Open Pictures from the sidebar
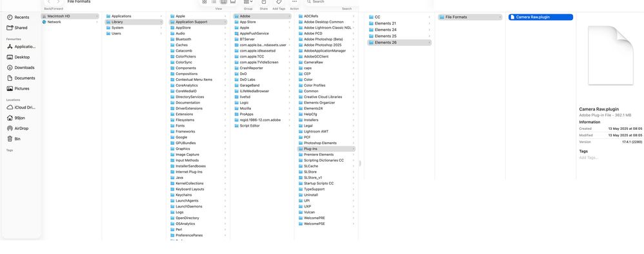The width and height of the screenshot is (644, 254). 19,89
